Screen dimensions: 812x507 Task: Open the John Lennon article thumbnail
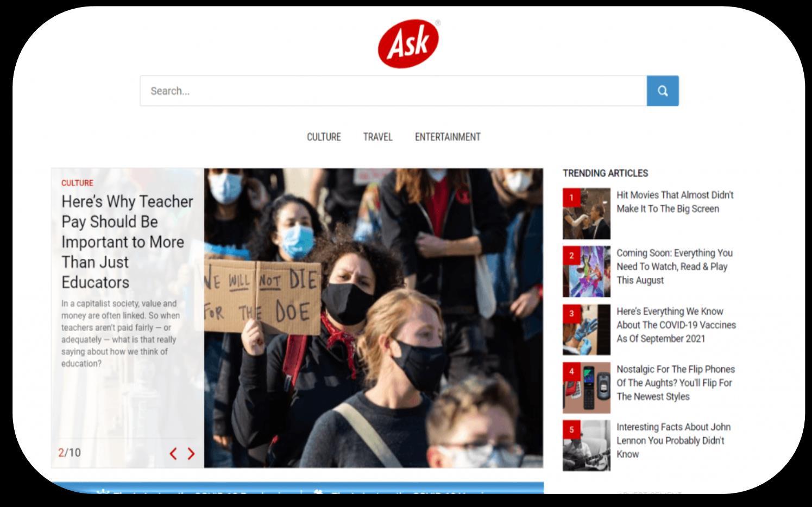pos(587,446)
